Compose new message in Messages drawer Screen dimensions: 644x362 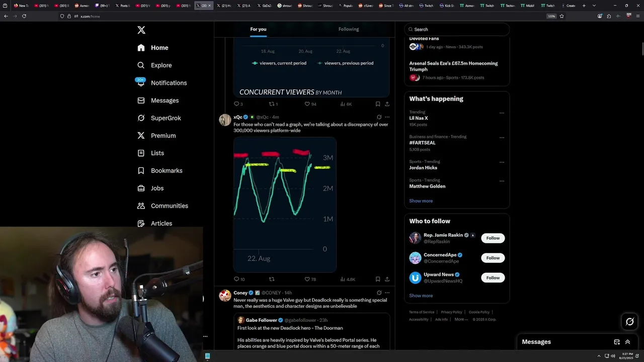tap(617, 342)
